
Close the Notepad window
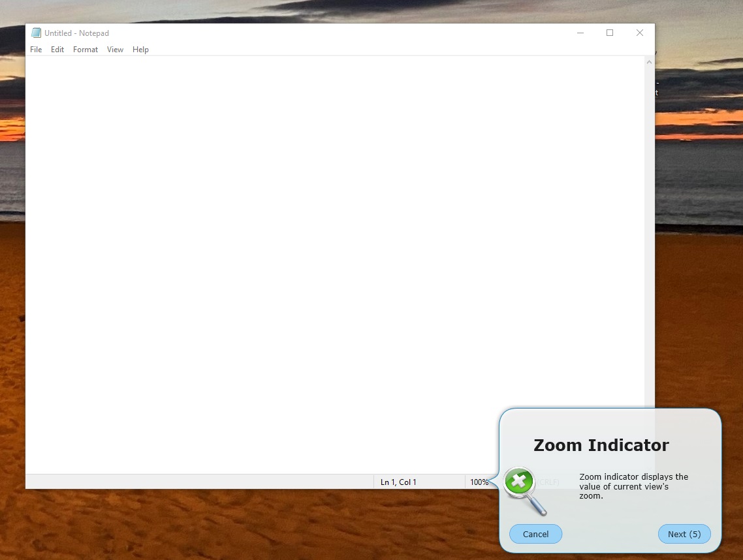[640, 33]
